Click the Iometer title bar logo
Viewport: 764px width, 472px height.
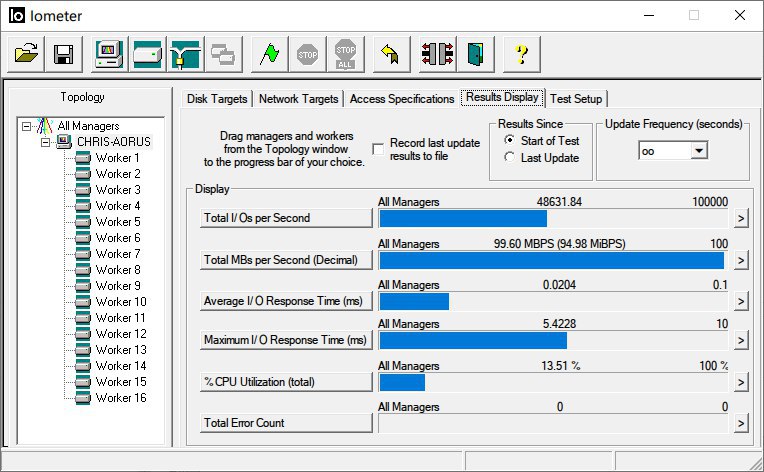pos(17,16)
